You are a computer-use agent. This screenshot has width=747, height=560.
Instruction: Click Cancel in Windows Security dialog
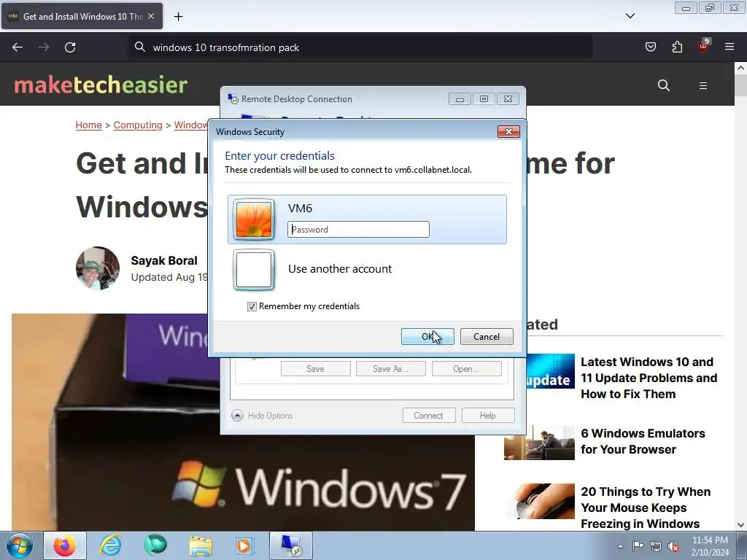click(x=487, y=337)
